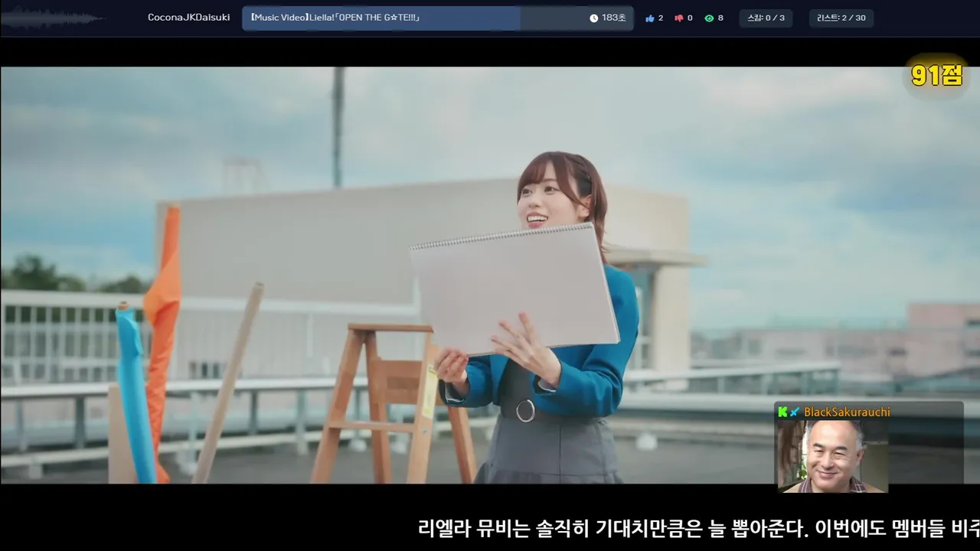This screenshot has height=551, width=980.
Task: Click the 스킵: 0 / 3 skip counter
Action: 766,18
